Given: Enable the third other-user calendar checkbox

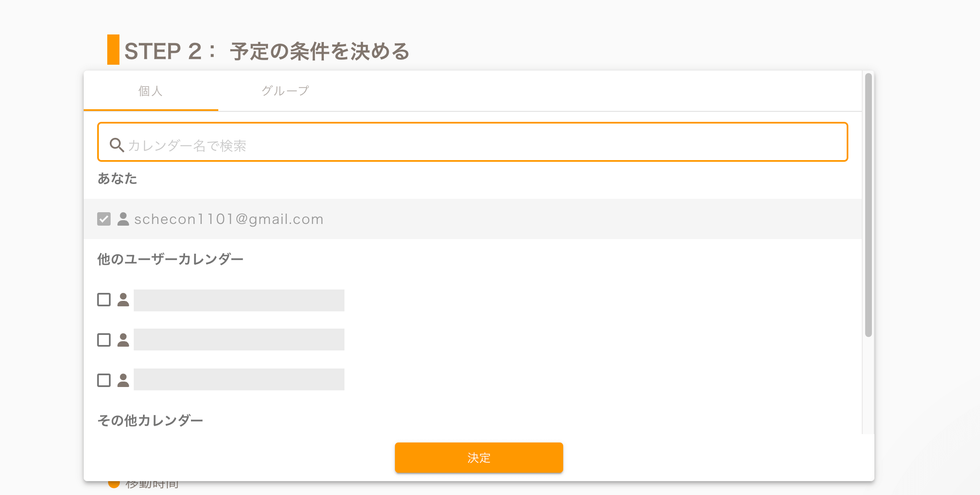Looking at the screenshot, I should pyautogui.click(x=104, y=380).
